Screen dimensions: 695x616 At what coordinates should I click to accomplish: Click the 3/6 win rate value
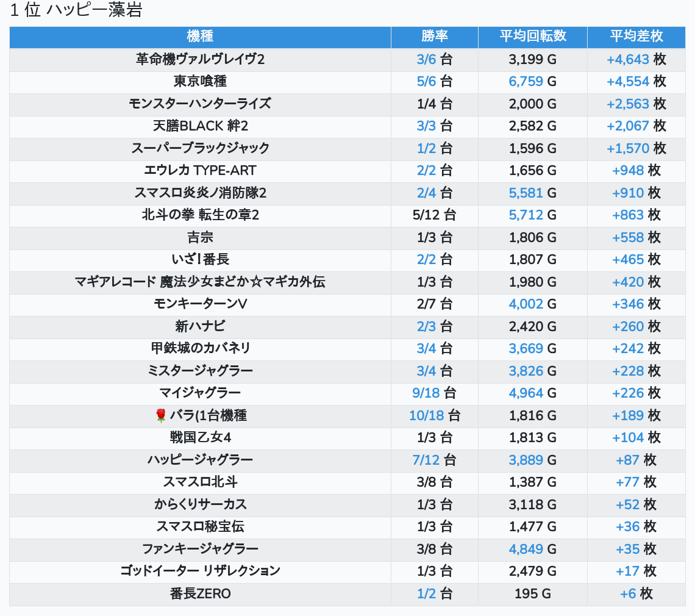coord(426,59)
